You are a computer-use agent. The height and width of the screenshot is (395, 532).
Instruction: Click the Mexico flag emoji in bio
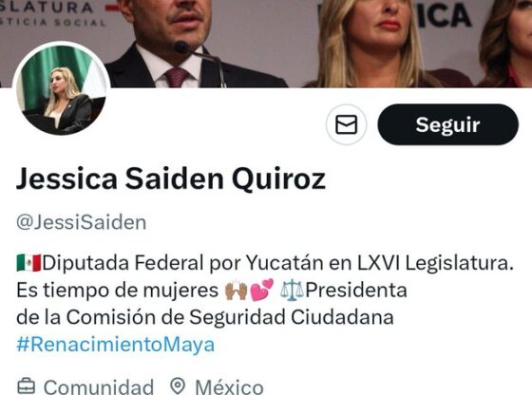point(28,263)
